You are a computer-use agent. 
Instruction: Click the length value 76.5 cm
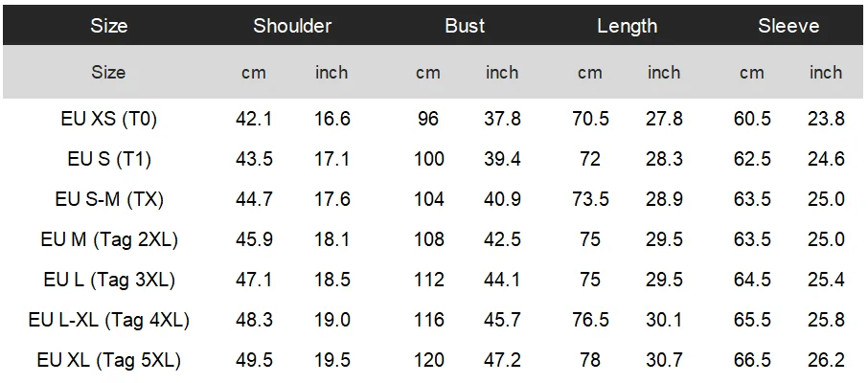tap(590, 321)
